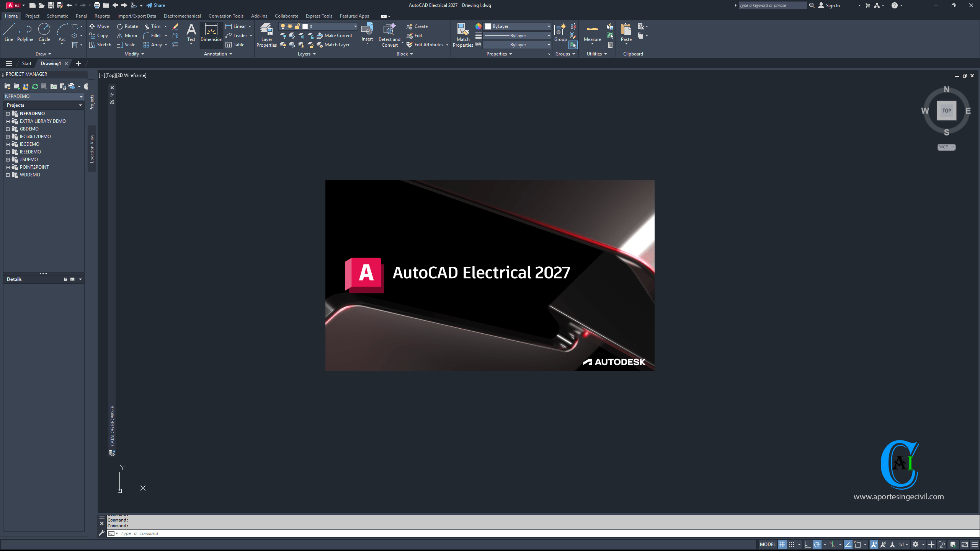The height and width of the screenshot is (551, 980).
Task: Toggle drawing grid display in status bar
Action: click(782, 544)
